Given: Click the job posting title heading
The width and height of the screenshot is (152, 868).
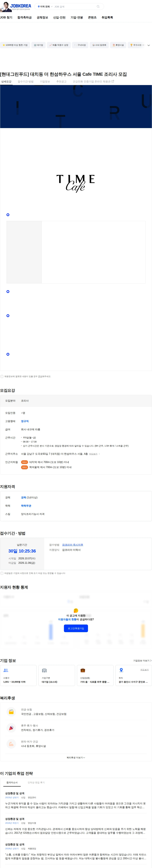Looking at the screenshot, I should coord(63,74).
